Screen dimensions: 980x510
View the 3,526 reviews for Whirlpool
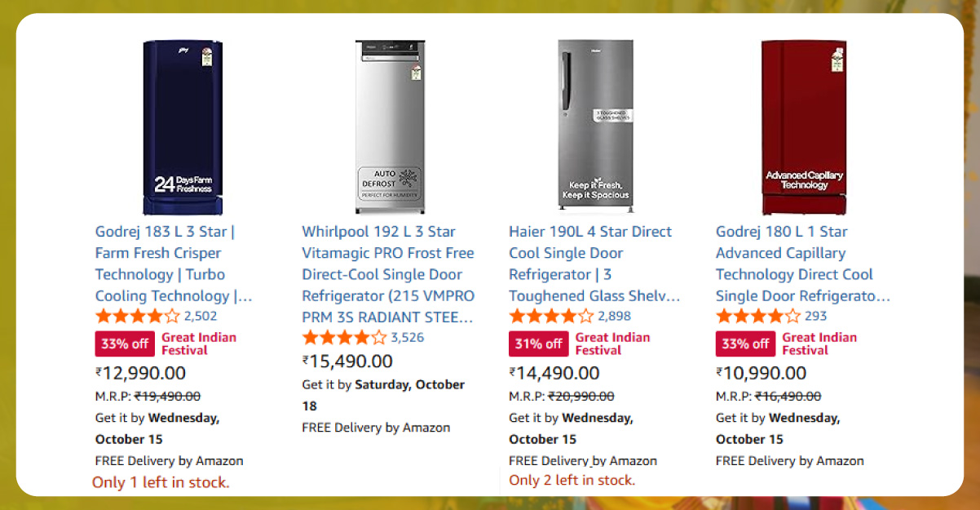408,338
